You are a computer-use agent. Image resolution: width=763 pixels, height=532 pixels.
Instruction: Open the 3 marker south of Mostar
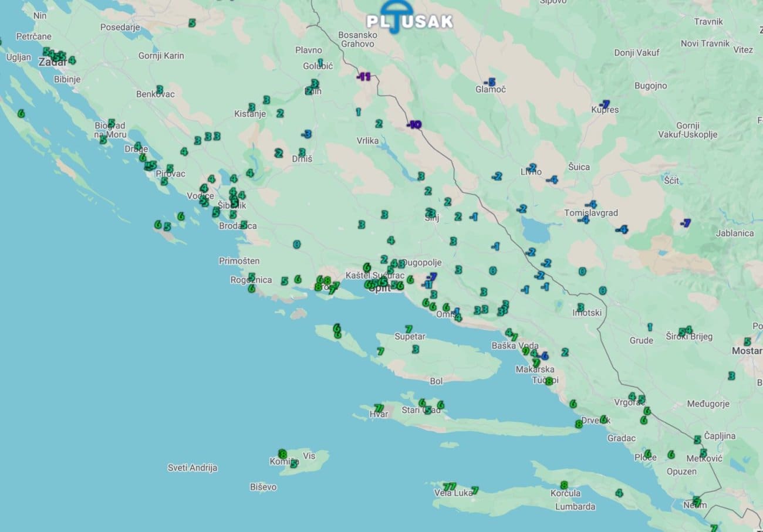click(x=731, y=375)
